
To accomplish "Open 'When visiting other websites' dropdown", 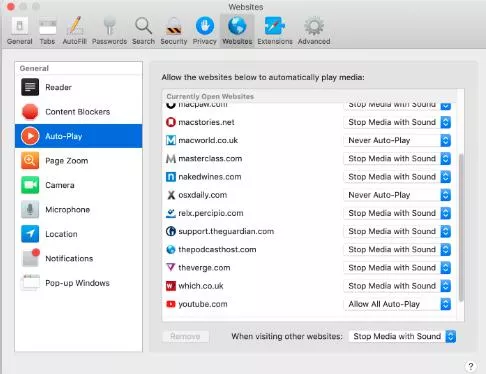I will coord(402,336).
